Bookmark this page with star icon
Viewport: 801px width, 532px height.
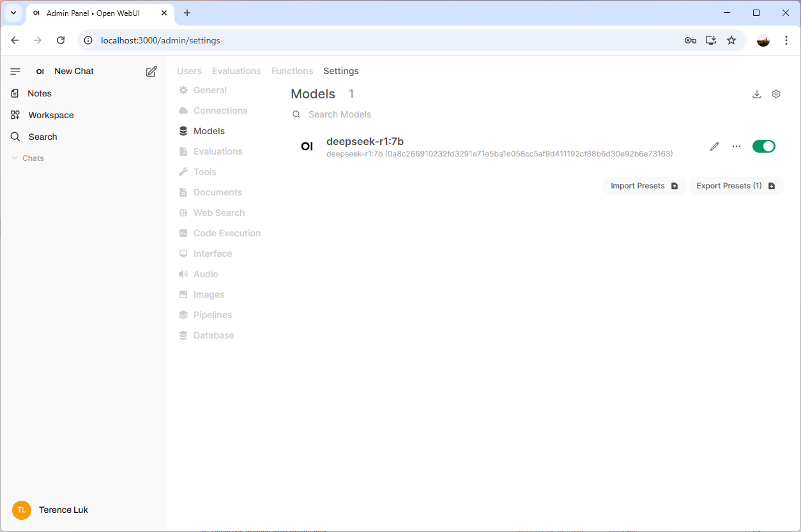tap(731, 40)
